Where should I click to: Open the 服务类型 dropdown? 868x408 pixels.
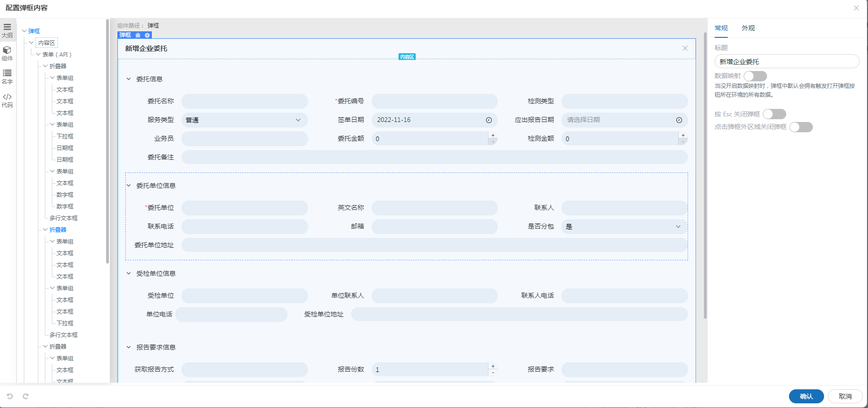coord(244,120)
